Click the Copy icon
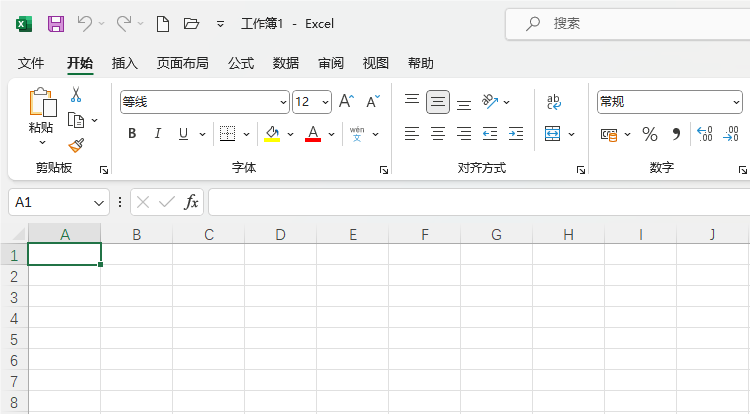 tap(76, 120)
